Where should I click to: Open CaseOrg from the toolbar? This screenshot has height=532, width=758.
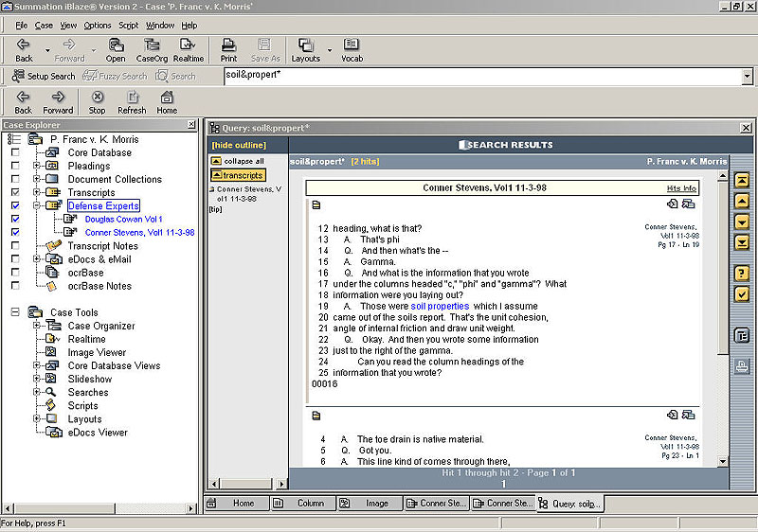[152, 50]
